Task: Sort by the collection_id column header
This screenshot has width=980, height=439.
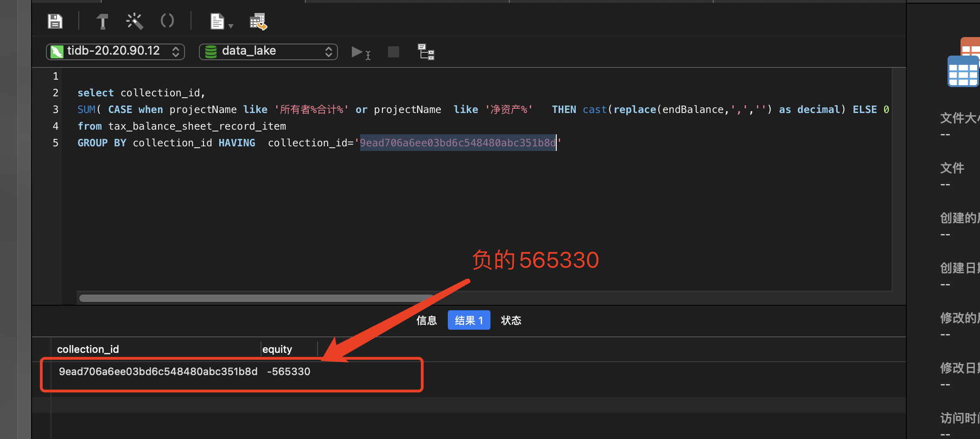Action: click(156, 349)
